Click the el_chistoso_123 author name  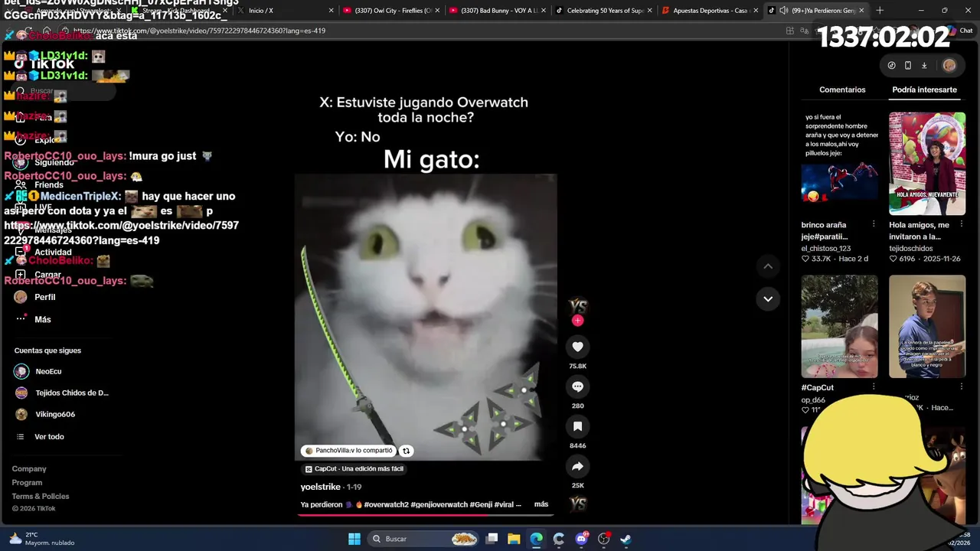pyautogui.click(x=826, y=249)
